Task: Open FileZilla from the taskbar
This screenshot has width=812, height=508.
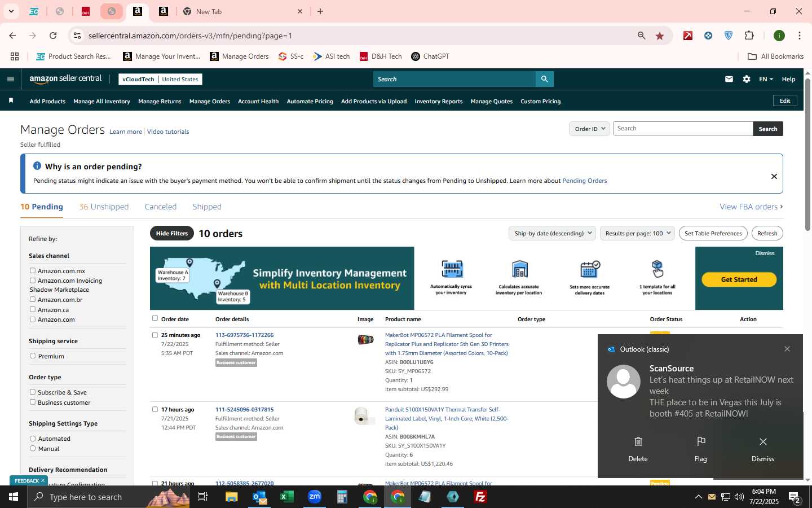Action: click(x=480, y=497)
